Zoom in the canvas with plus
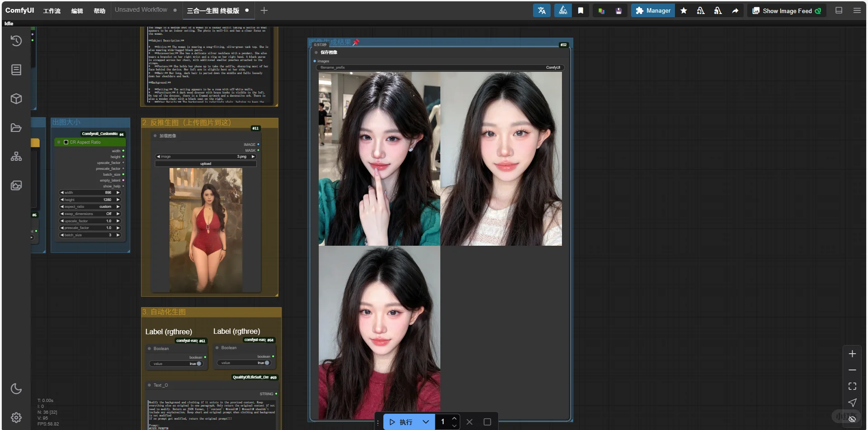Image resolution: width=868 pixels, height=430 pixels. (852, 354)
